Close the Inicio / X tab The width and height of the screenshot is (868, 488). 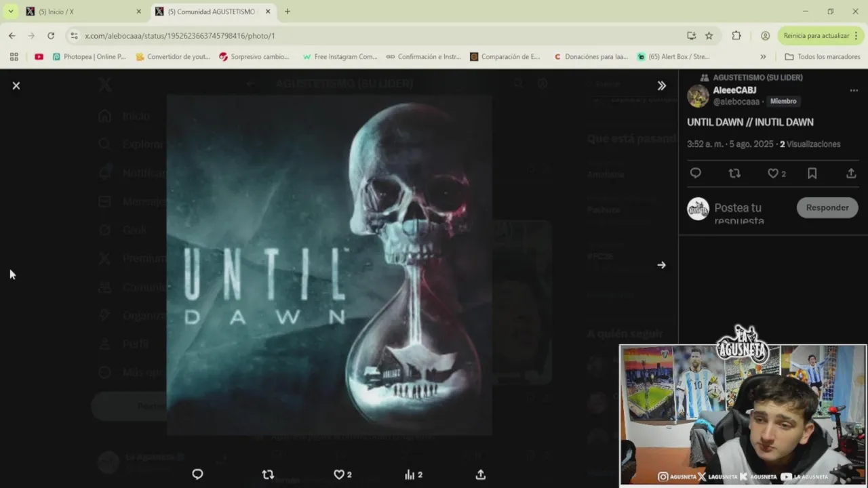coord(139,12)
